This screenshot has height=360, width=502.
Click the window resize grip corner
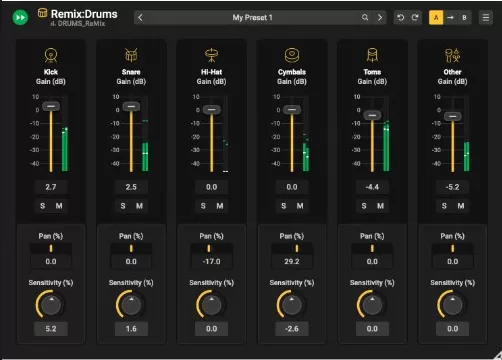pos(497,355)
